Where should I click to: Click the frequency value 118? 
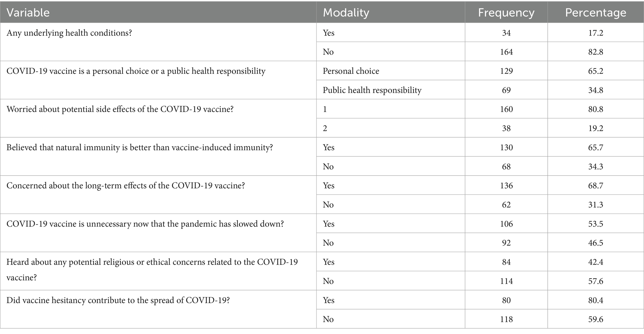(x=506, y=319)
